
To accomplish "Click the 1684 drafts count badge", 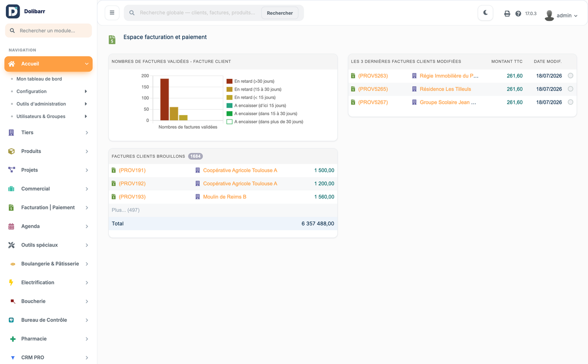I will click(x=196, y=156).
